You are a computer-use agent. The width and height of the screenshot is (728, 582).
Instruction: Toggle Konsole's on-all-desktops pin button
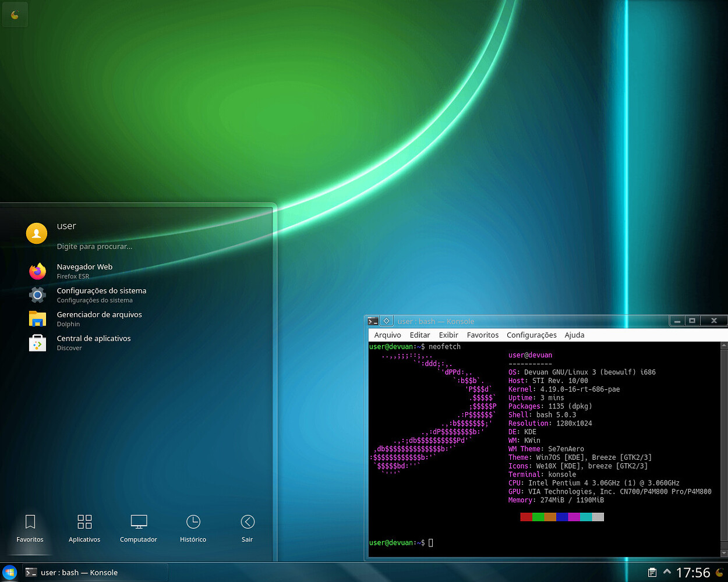[386, 321]
